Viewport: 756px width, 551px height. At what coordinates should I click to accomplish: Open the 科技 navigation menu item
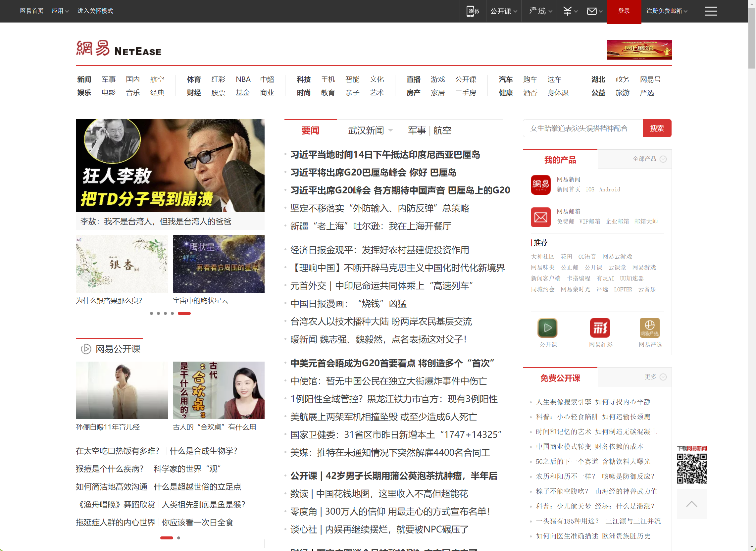click(303, 79)
